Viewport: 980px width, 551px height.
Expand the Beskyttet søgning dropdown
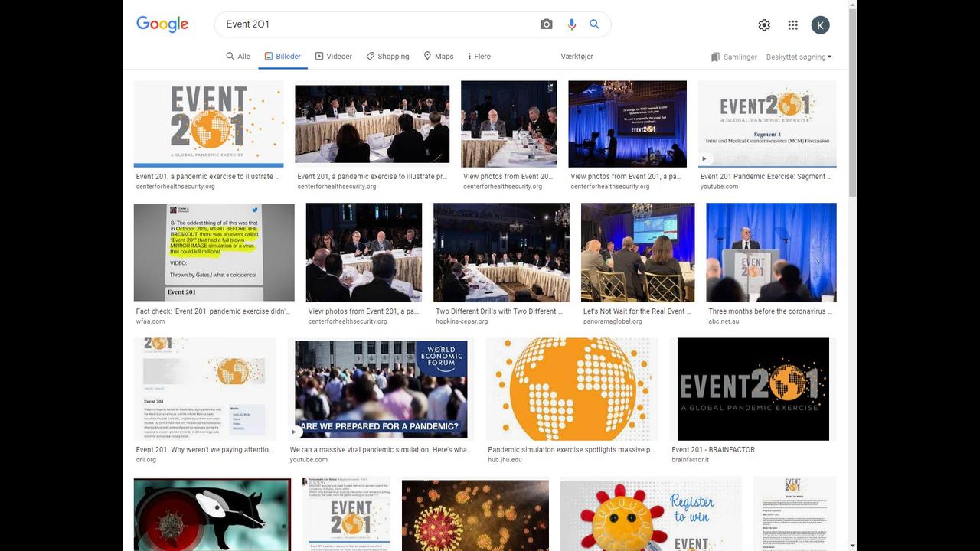[799, 57]
